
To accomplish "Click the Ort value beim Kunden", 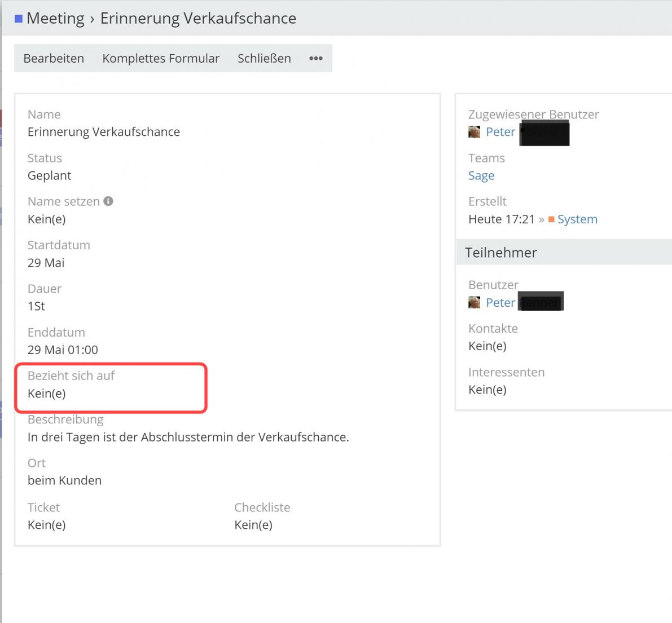I will click(x=65, y=480).
